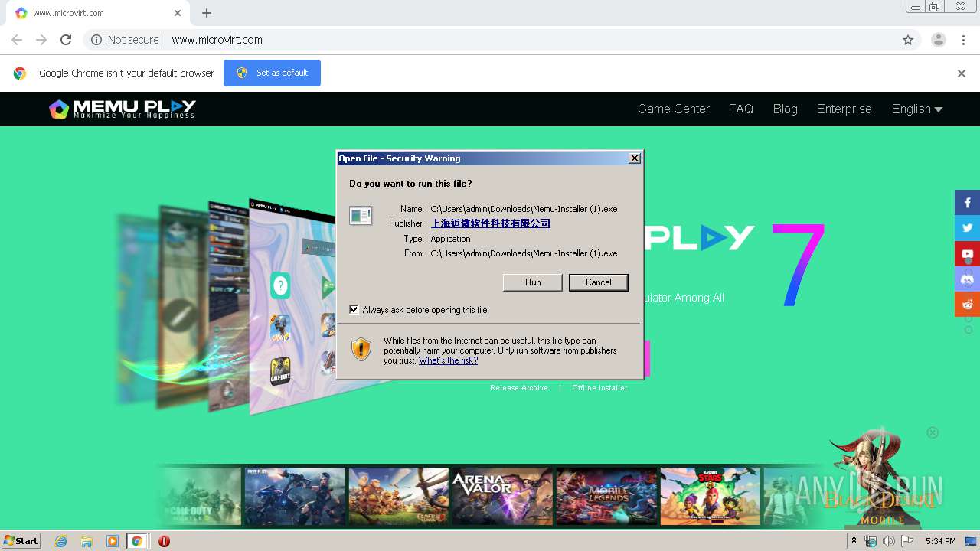Viewport: 980px width, 551px height.
Task: Open the Blog page
Action: 785,109
